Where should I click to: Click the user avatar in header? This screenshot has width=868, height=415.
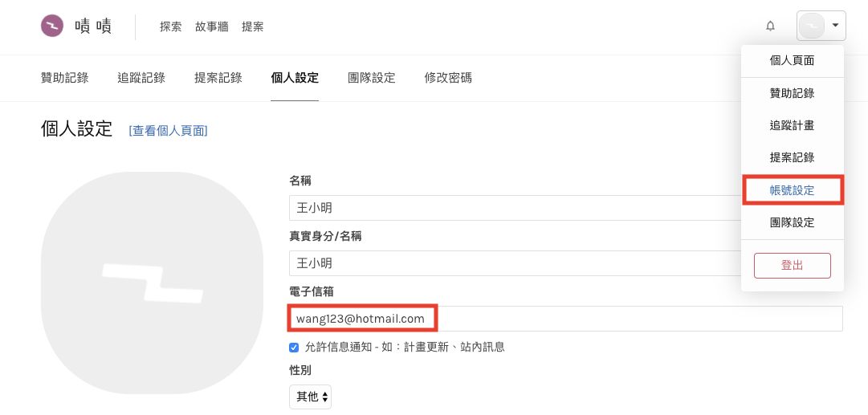coord(812,26)
